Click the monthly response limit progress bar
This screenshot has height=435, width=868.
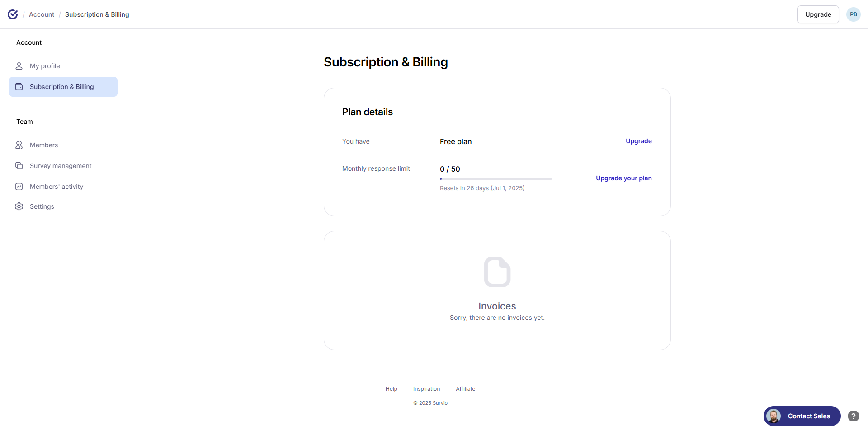(x=495, y=179)
